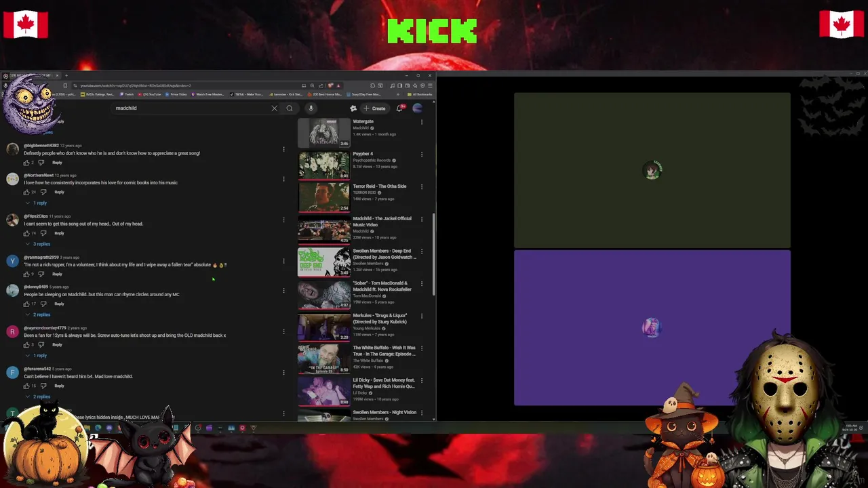868x488 pixels.
Task: Open three-dot menu on @funarena542 comment
Action: pos(283,373)
